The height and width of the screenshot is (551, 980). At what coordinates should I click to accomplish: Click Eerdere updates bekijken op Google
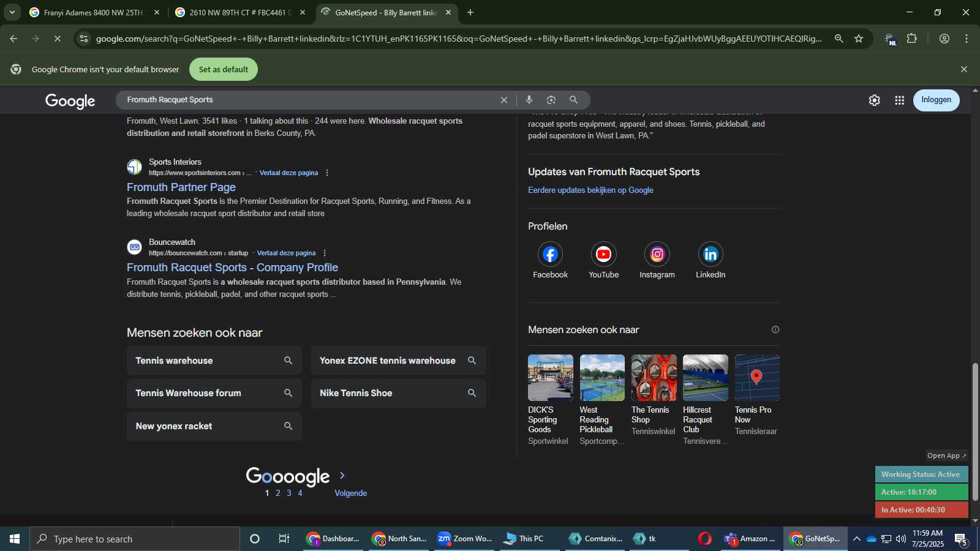(x=590, y=190)
